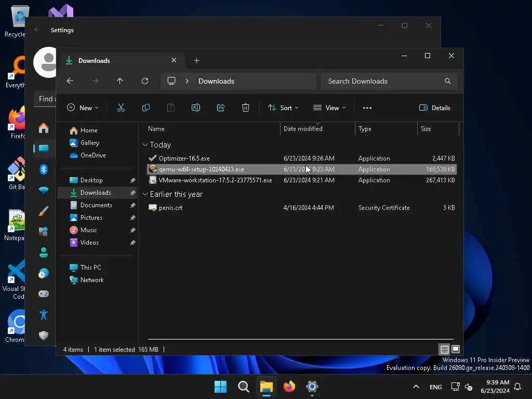The width and height of the screenshot is (532, 399).
Task: Select Documents in navigation pane
Action: (x=96, y=205)
